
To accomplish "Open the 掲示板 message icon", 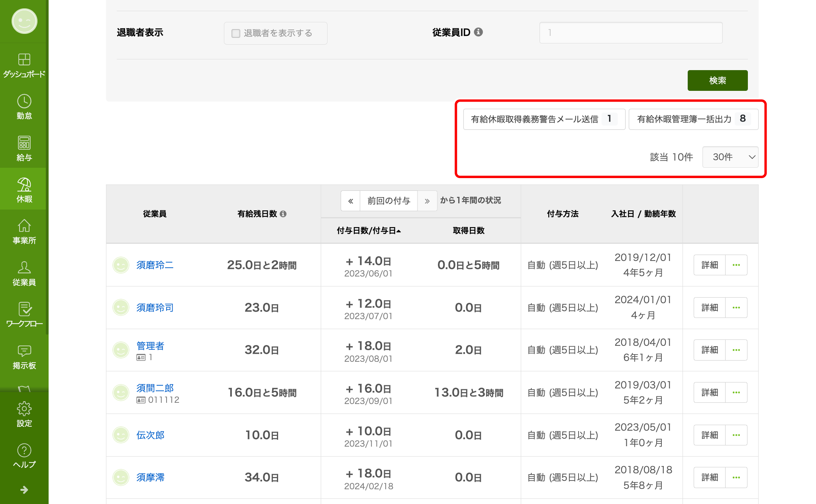I will (24, 351).
